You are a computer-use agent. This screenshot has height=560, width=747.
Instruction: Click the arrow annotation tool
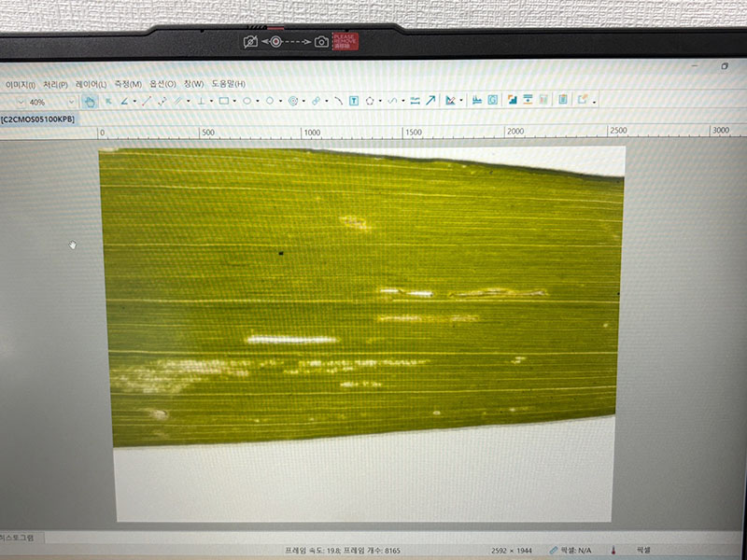430,101
